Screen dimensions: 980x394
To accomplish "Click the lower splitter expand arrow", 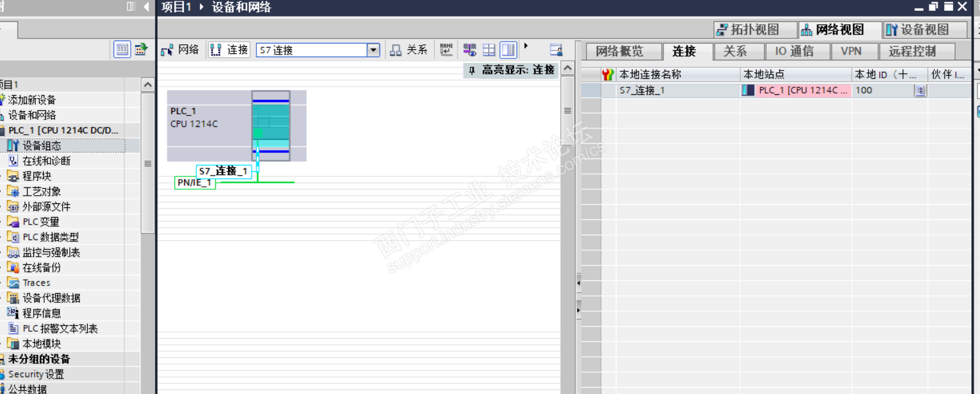I will (578, 310).
